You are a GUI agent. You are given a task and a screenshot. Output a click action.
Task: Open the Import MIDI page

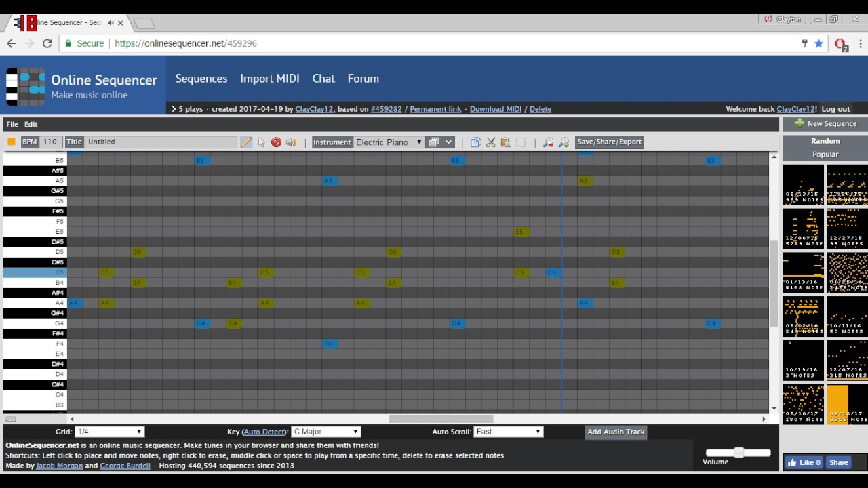270,79
